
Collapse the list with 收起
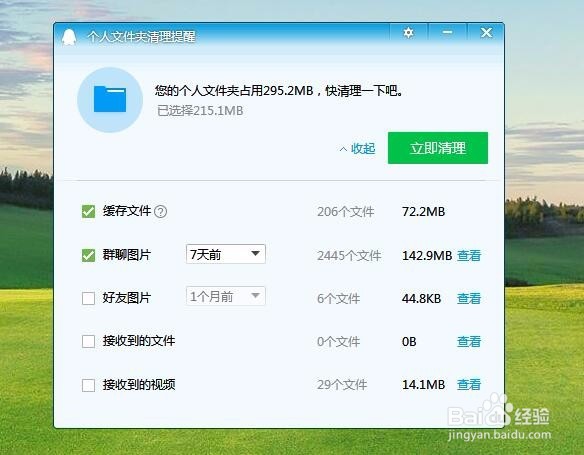click(357, 149)
